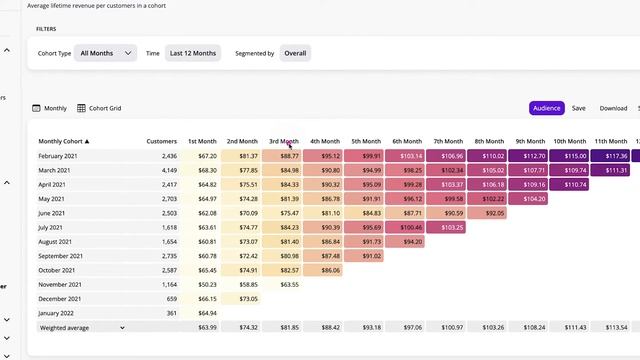Click the Cohort Grid table icon

(81, 108)
